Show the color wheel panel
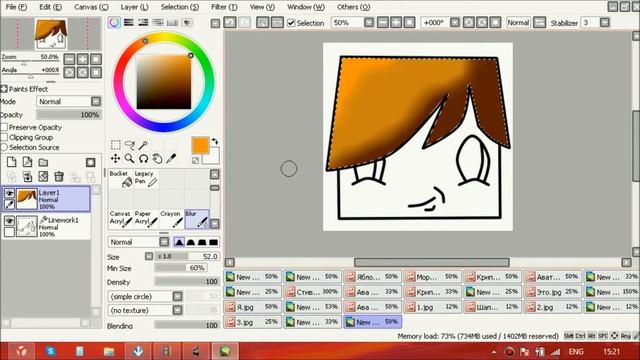 click(114, 22)
